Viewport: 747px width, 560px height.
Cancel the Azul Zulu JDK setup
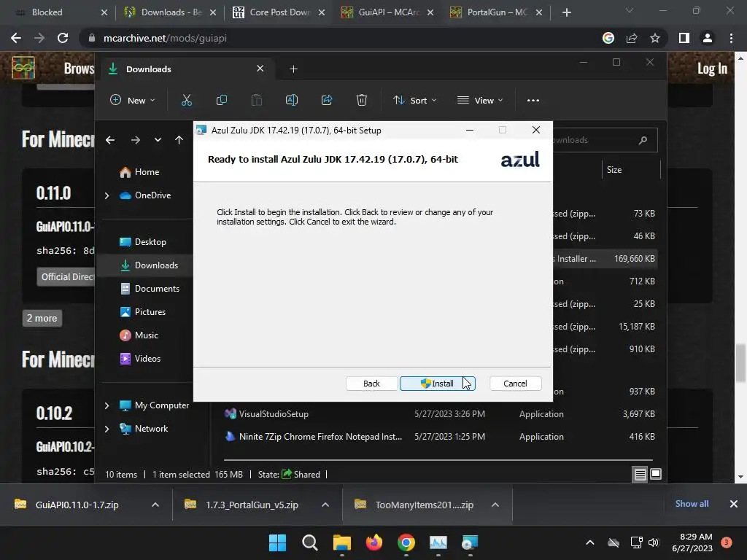tap(515, 384)
